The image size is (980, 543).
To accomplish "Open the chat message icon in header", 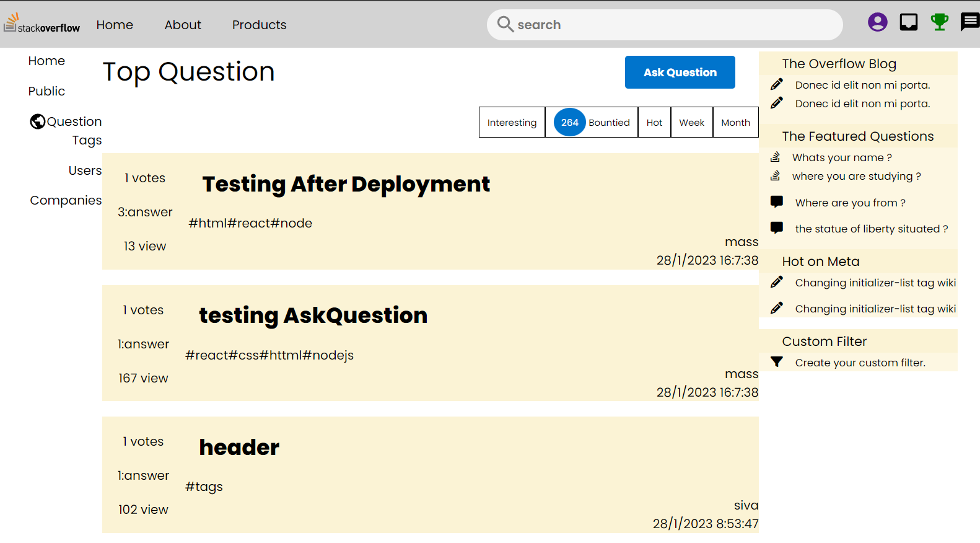I will click(969, 22).
